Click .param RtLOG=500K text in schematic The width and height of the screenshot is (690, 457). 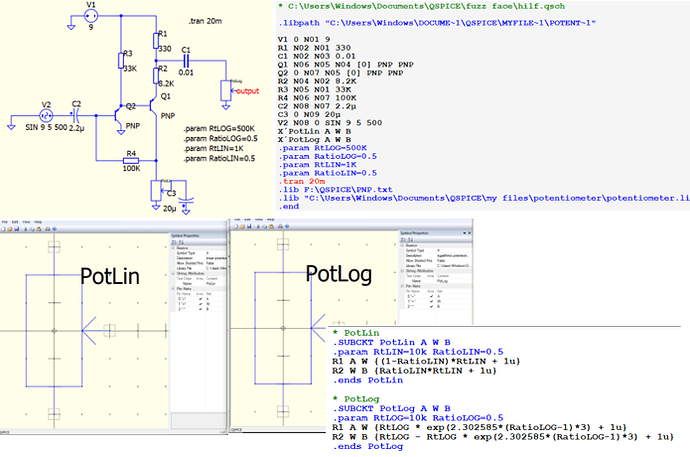(x=219, y=128)
